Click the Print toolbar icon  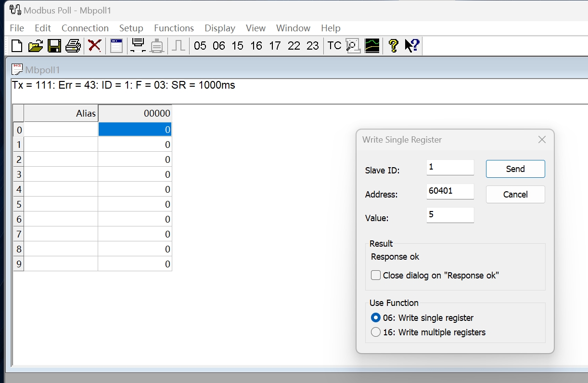pos(73,46)
